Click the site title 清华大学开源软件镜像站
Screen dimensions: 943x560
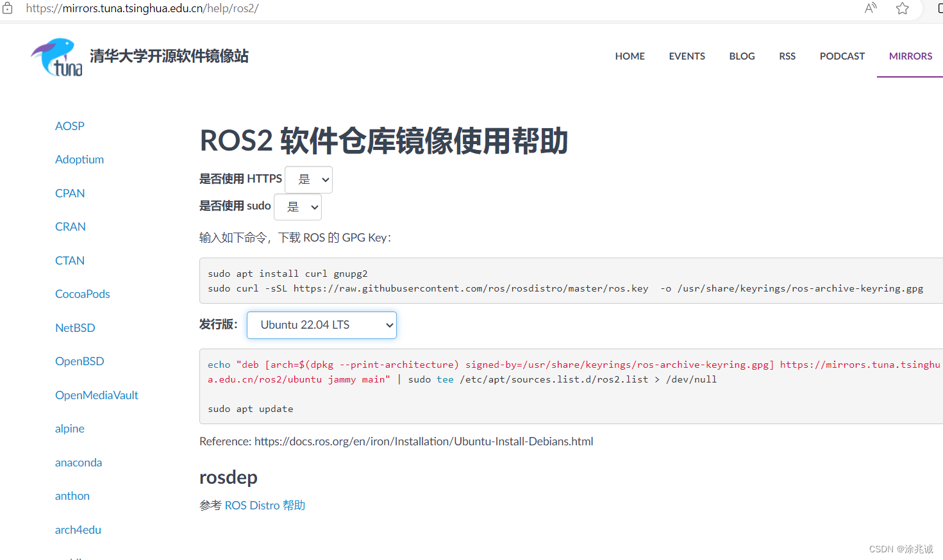point(169,56)
